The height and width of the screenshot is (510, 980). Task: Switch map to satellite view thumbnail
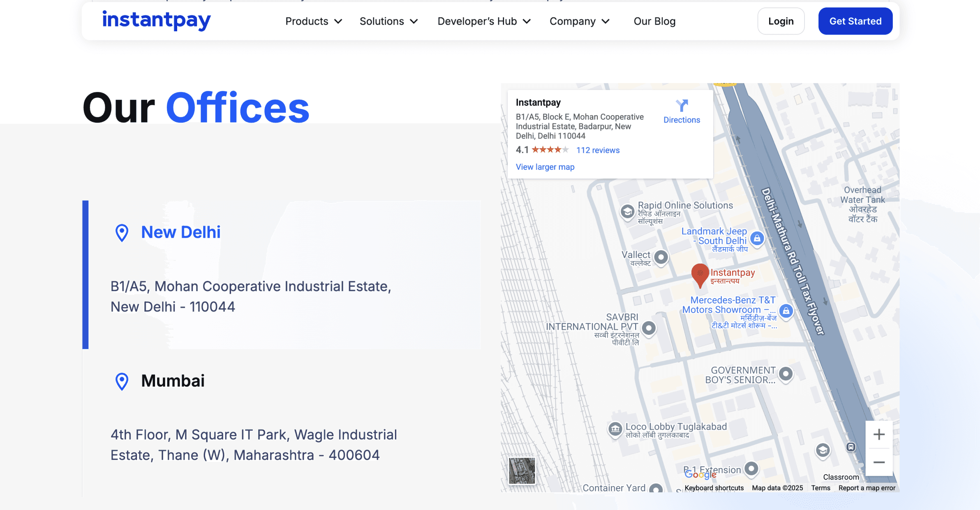tap(522, 471)
